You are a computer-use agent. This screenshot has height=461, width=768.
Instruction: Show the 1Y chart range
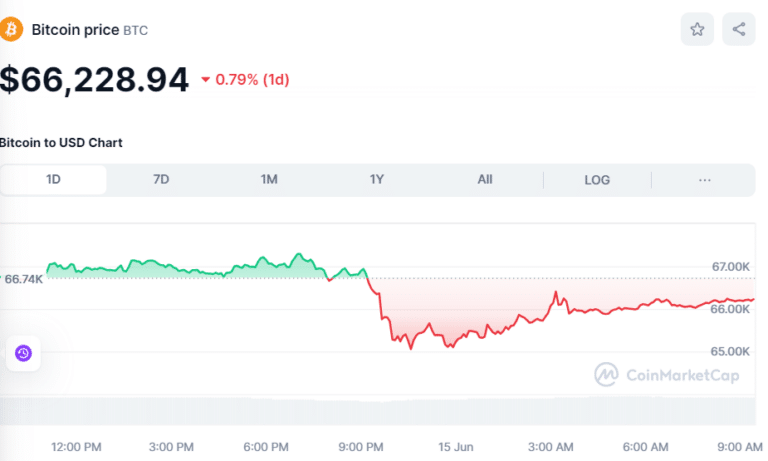(x=377, y=180)
